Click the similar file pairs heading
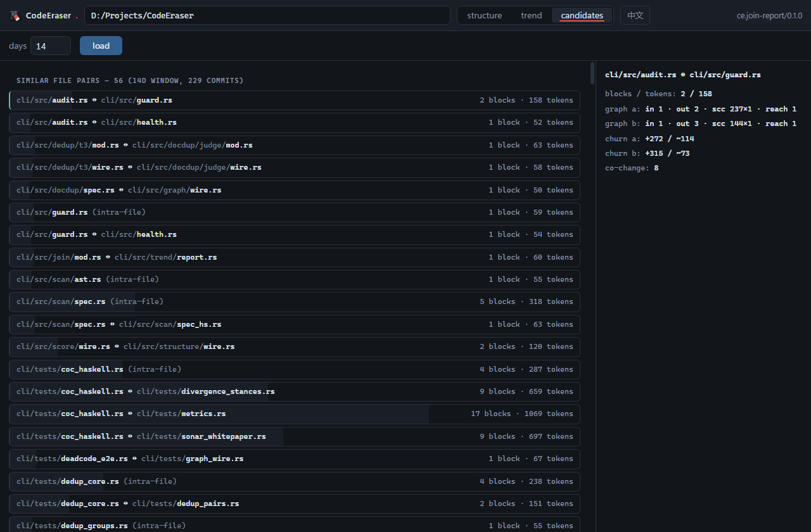811x532 pixels. (x=130, y=80)
